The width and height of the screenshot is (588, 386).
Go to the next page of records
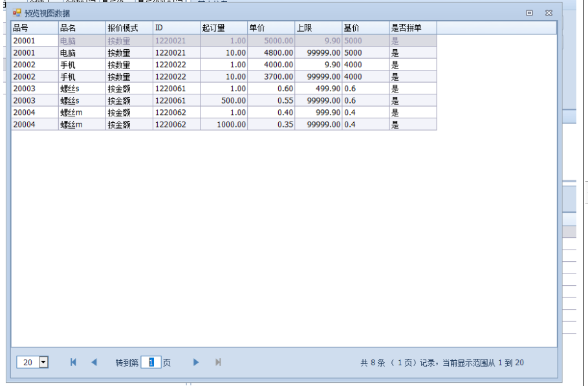(x=196, y=363)
